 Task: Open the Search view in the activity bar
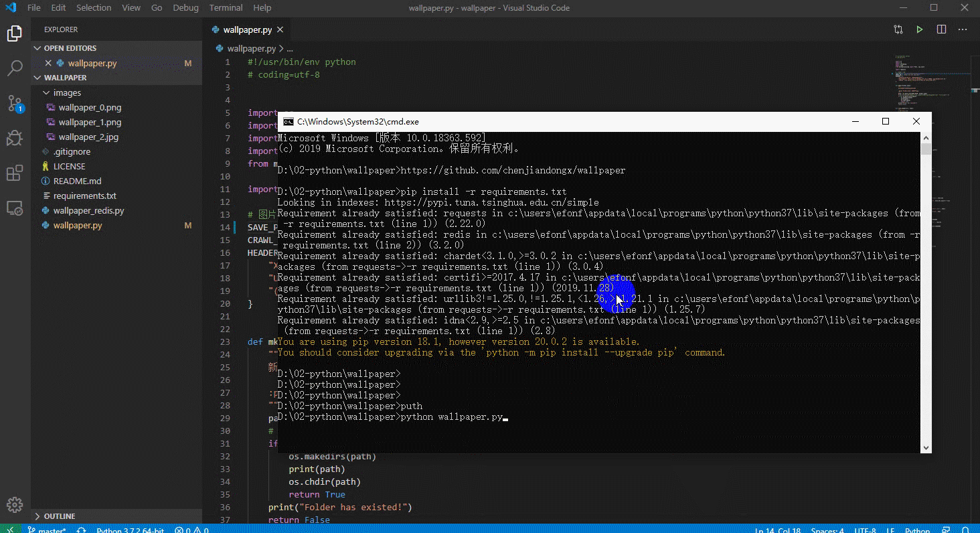point(15,68)
